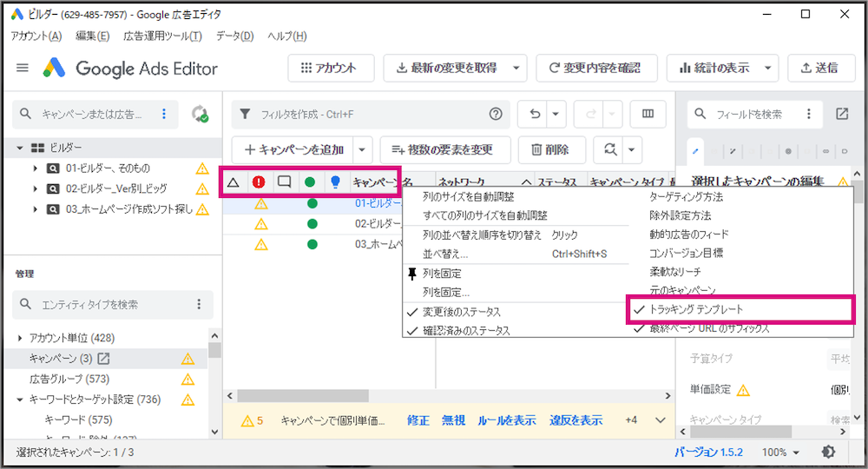Expand the 03_ホームページ作成ソフト探し campaign
868x469 pixels.
click(x=35, y=209)
